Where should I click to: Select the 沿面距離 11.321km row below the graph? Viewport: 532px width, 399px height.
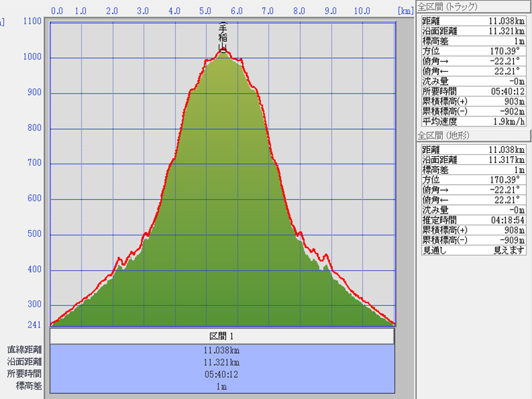(x=222, y=362)
